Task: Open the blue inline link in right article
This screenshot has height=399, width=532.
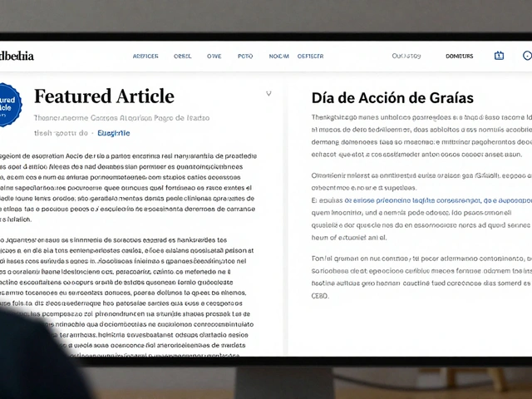Action: [x=438, y=200]
